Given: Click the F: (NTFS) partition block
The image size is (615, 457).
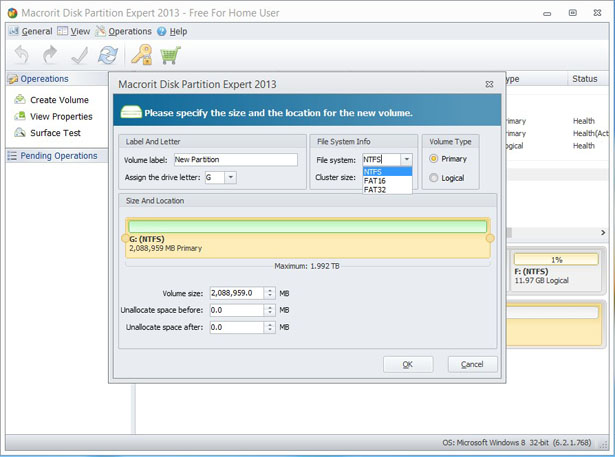Looking at the screenshot, I should (556, 270).
